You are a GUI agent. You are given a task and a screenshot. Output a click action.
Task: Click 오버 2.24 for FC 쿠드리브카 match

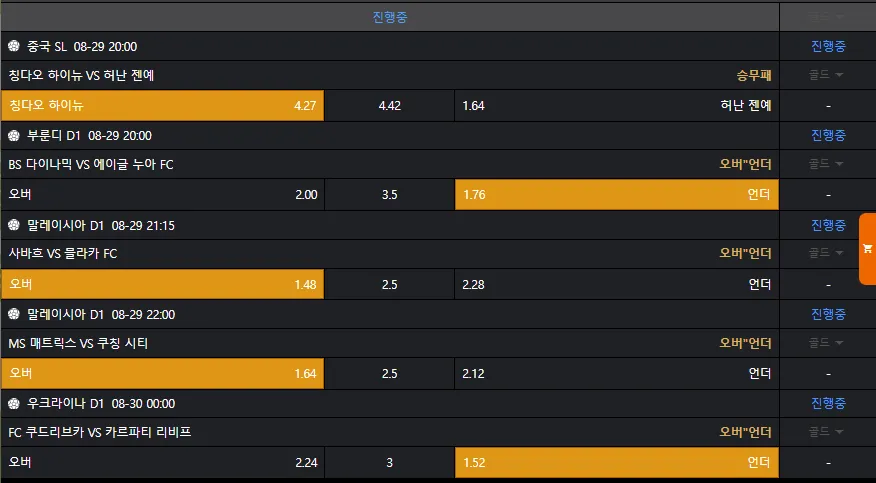point(162,462)
